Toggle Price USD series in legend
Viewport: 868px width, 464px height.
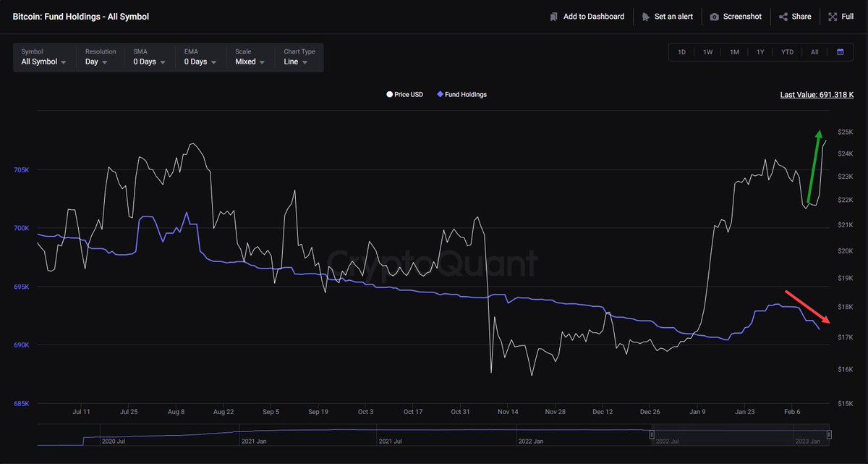click(405, 95)
